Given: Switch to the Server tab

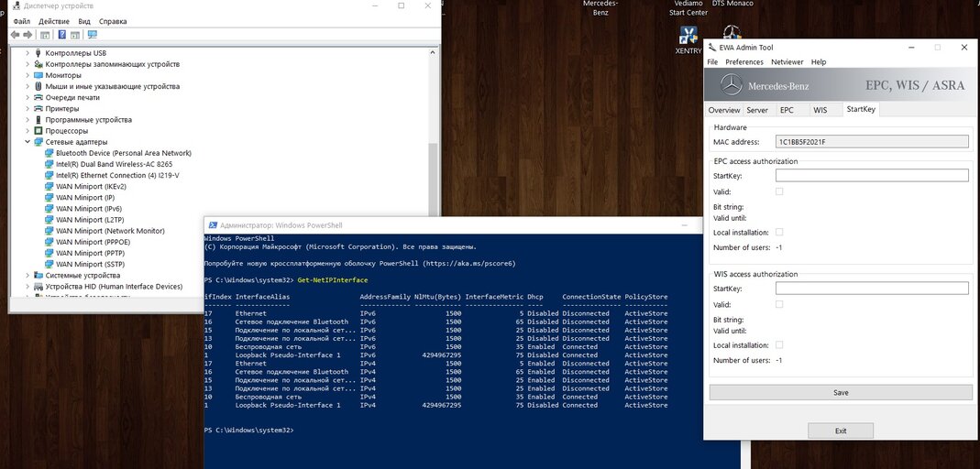Looking at the screenshot, I should tap(757, 110).
